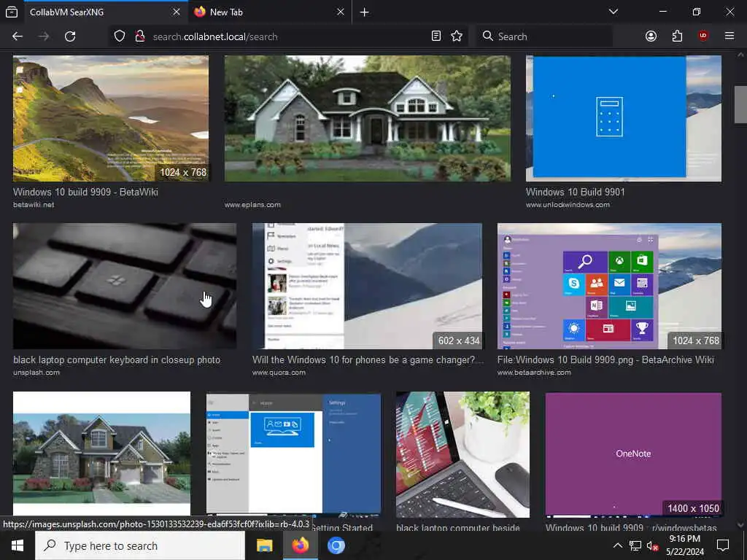The height and width of the screenshot is (560, 747).
Task: Show hidden system tray icons
Action: (x=617, y=545)
